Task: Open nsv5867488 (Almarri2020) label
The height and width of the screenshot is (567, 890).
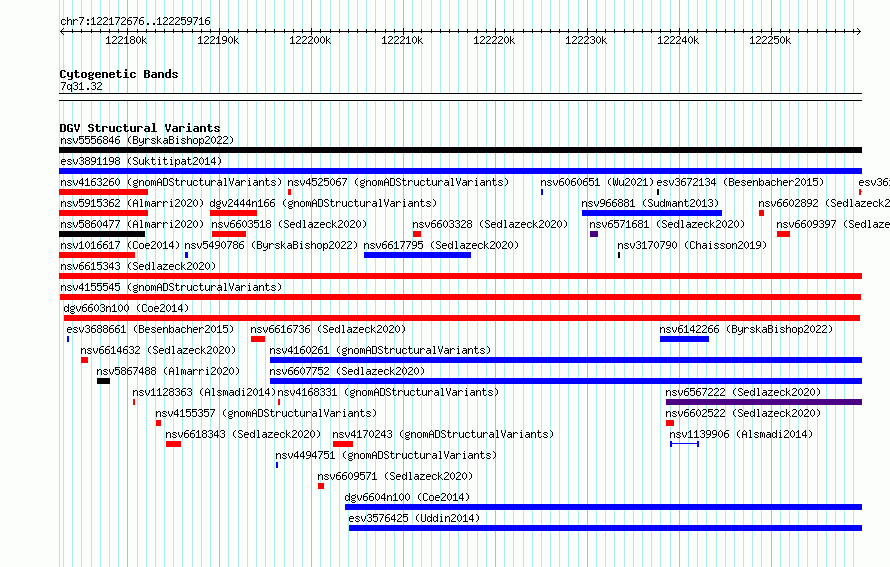Action: tap(168, 371)
